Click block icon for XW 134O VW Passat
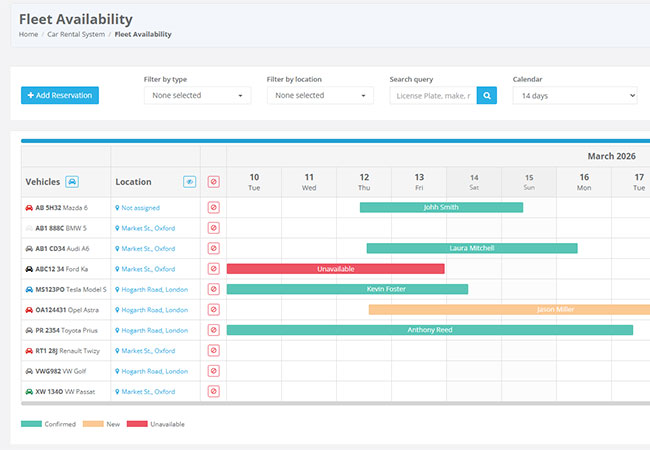This screenshot has height=450, width=650. [x=213, y=391]
